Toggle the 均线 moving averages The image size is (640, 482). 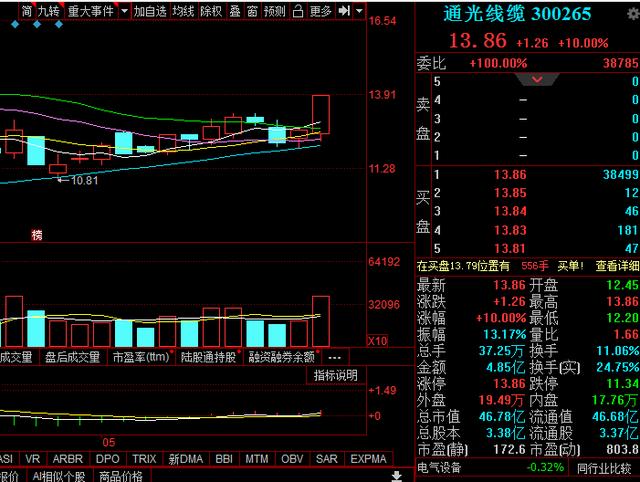(x=183, y=11)
